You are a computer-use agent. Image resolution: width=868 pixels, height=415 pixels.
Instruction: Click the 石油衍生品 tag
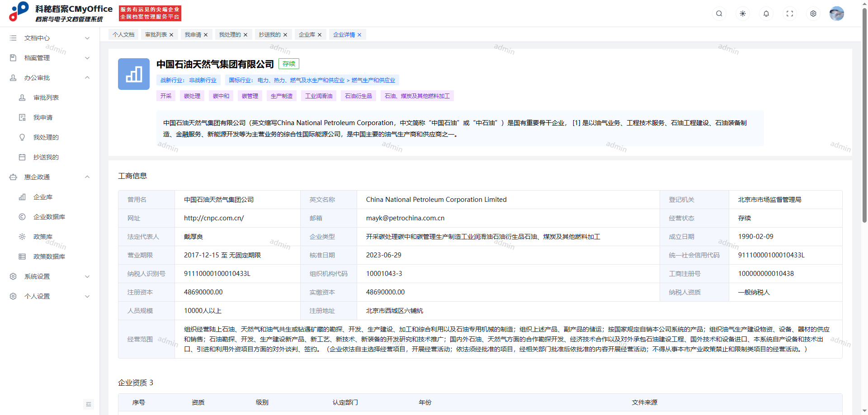tap(359, 96)
